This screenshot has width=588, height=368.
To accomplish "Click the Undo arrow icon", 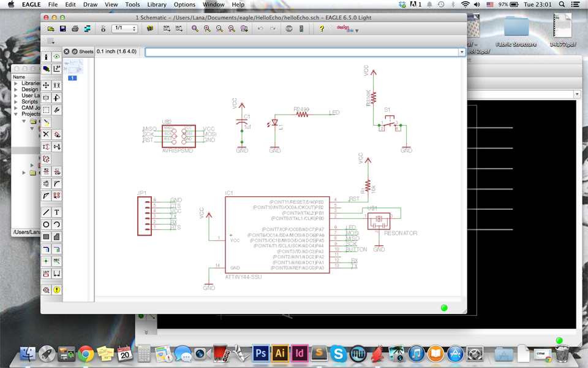I will point(260,29).
